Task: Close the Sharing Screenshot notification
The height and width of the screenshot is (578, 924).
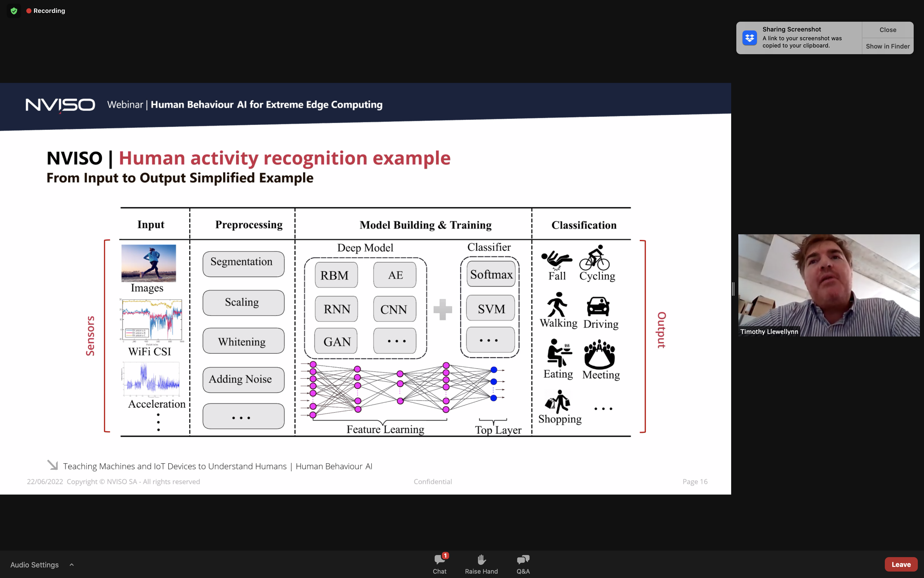Action: (x=888, y=30)
